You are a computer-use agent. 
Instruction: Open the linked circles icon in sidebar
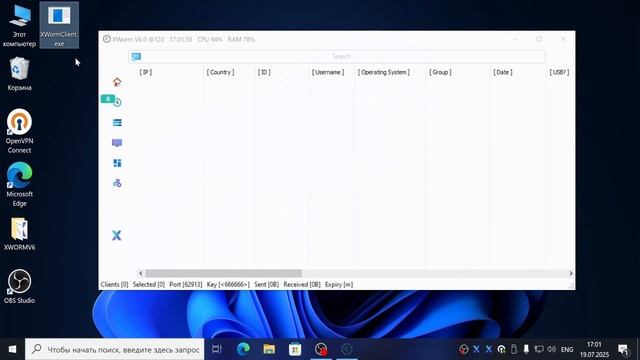(x=117, y=183)
